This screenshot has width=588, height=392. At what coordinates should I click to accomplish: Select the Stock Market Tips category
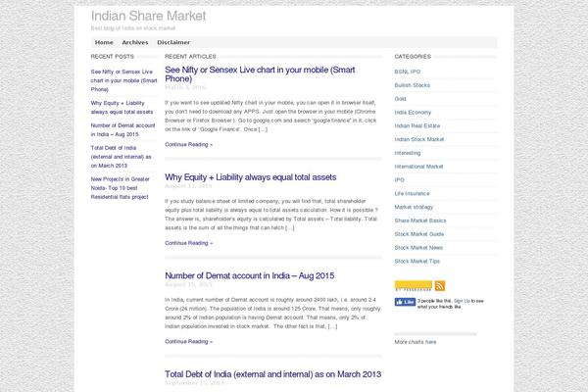click(x=417, y=261)
